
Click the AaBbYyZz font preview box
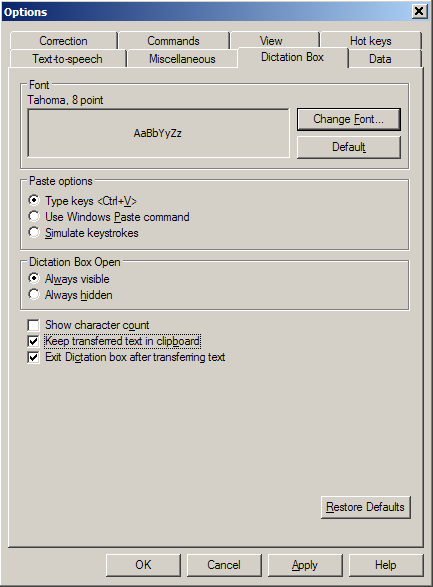158,133
